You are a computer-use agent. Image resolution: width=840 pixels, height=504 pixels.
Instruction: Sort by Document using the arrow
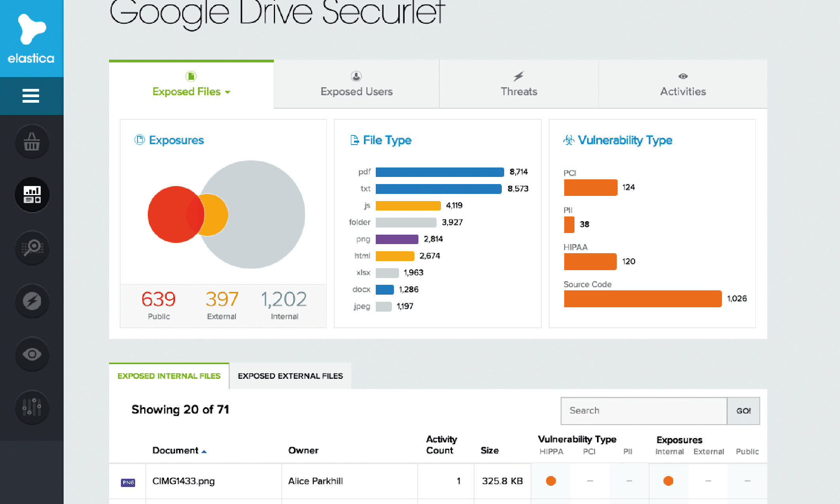tap(204, 451)
